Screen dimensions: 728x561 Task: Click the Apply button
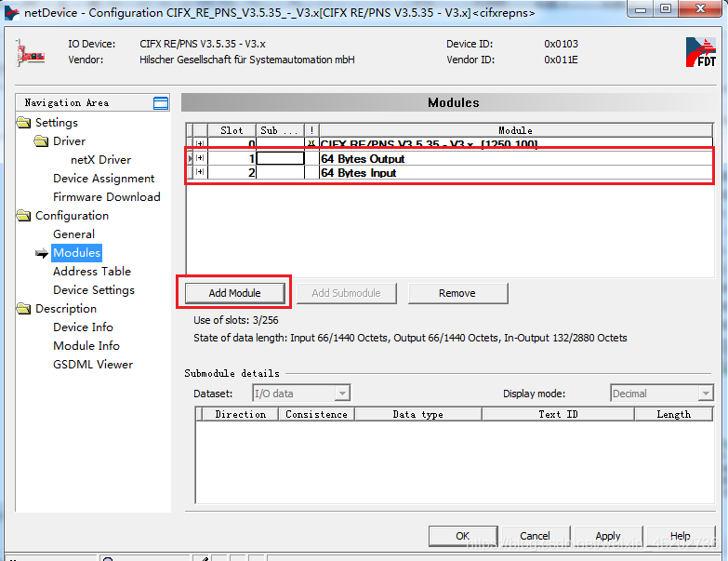(x=608, y=536)
